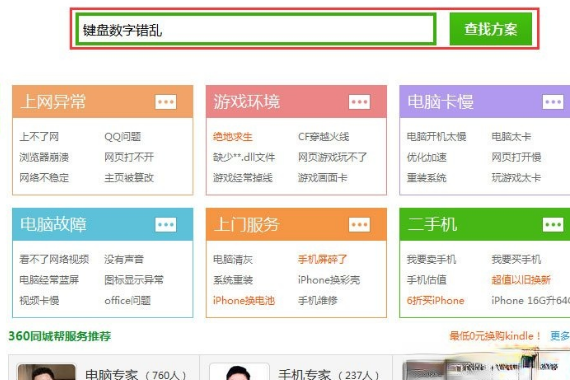Image resolution: width=570 pixels, height=380 pixels.
Task: Open the 最低0元换购kindle promotion
Action: 495,336
